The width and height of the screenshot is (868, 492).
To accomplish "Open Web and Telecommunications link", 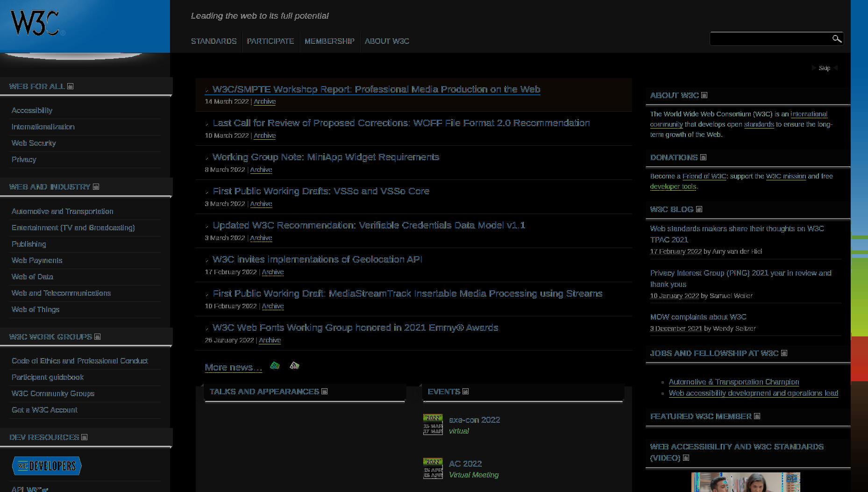I will 61,293.
